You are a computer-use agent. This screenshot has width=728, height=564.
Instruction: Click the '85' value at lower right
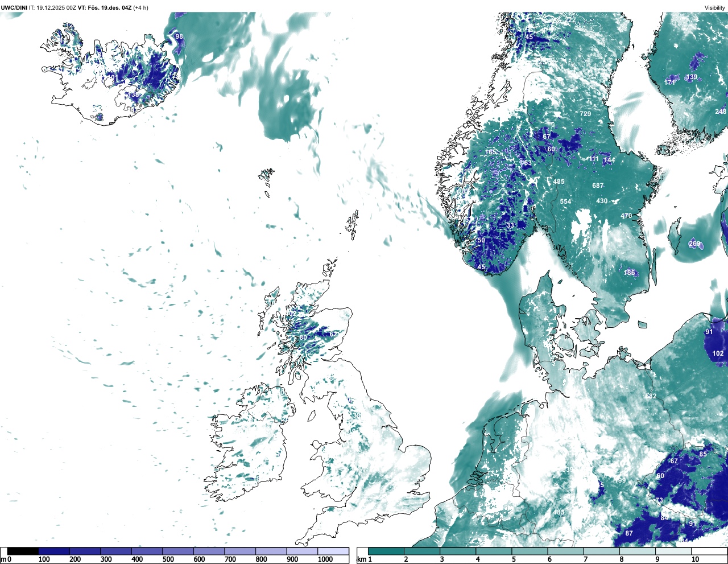click(704, 455)
